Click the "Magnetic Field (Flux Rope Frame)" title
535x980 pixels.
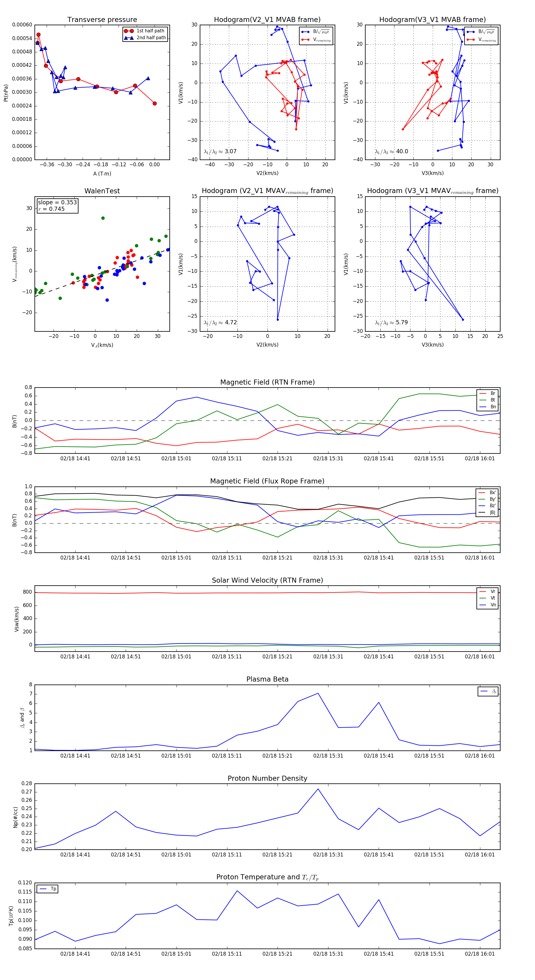[x=267, y=481]
